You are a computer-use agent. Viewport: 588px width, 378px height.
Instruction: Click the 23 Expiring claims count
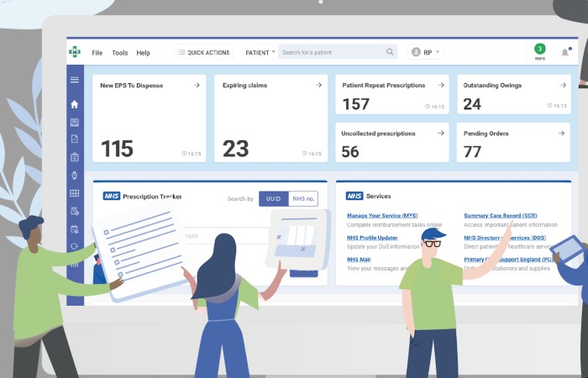[235, 149]
